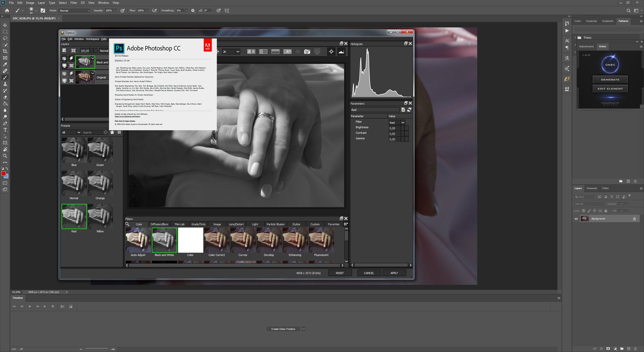Open the Filter dropdown set to Red
The image size is (644, 352).
pyautogui.click(x=403, y=122)
